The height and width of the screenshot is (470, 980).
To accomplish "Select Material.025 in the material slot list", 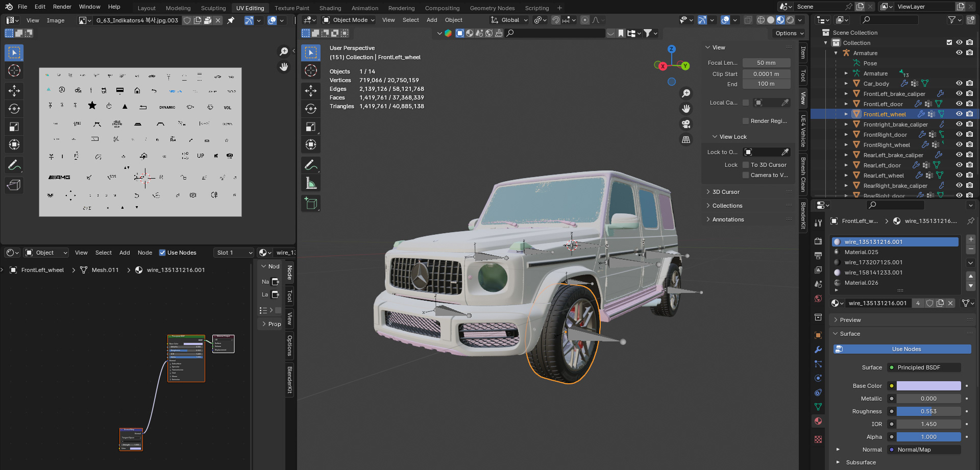I will coord(895,252).
